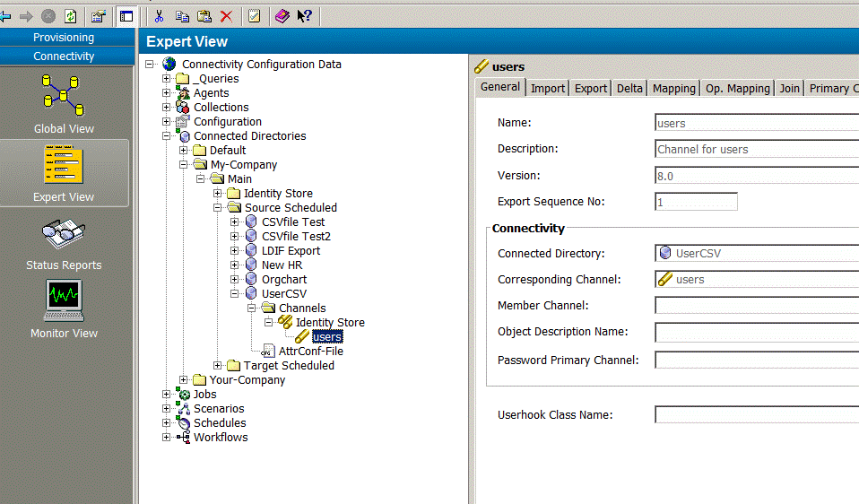
Task: Click the What's This help cursor icon
Action: point(305,16)
